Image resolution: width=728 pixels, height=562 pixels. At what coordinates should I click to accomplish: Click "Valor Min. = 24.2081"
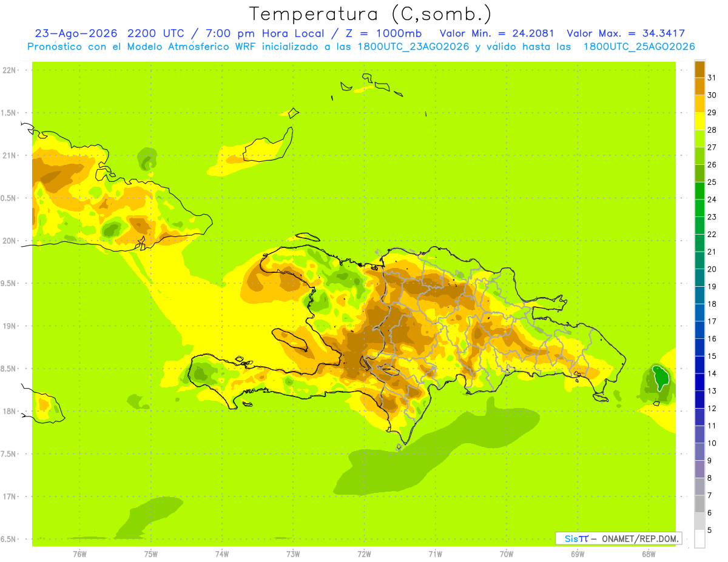496,33
